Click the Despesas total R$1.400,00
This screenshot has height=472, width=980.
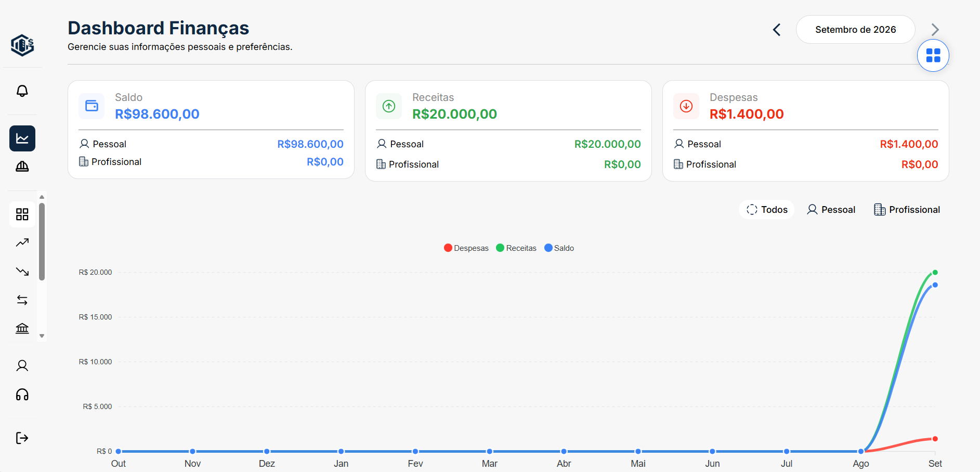[x=747, y=114]
